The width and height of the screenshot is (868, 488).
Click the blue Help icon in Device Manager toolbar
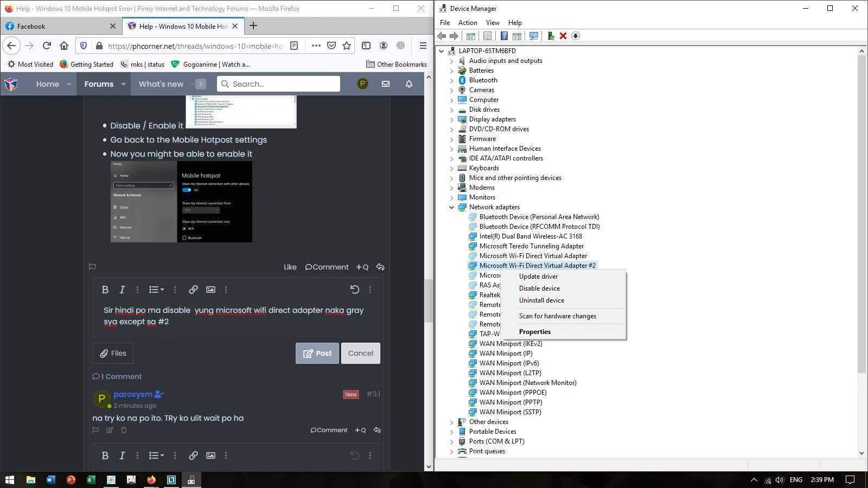click(504, 36)
